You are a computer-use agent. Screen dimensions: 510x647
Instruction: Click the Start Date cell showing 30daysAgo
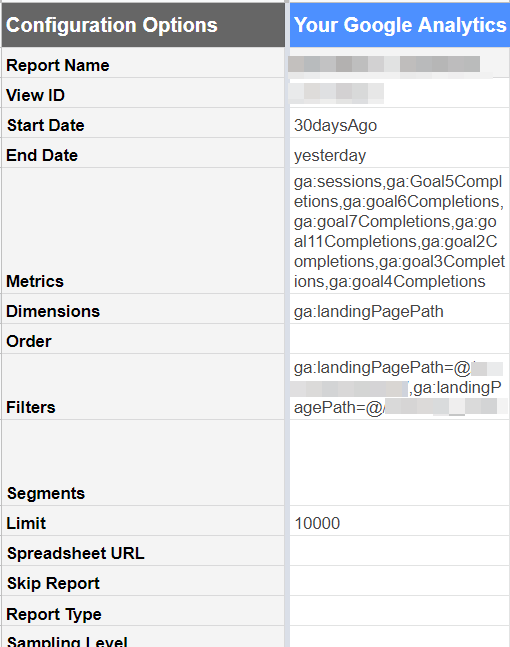[400, 123]
